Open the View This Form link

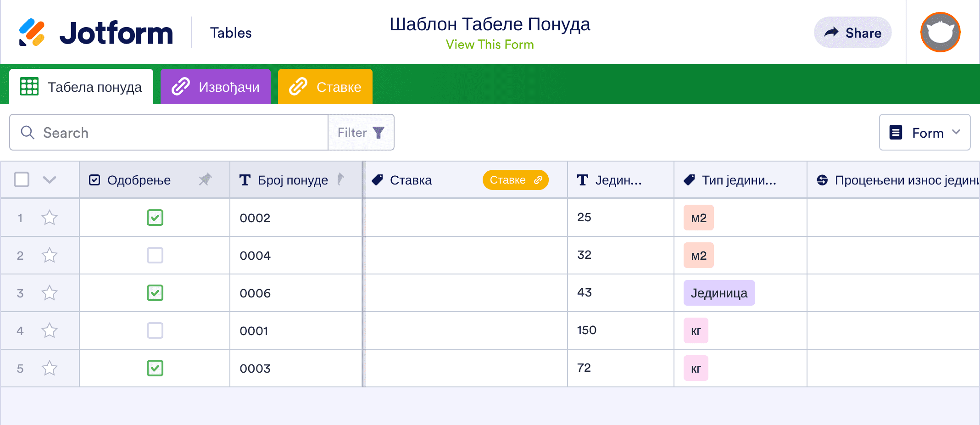[x=490, y=44]
